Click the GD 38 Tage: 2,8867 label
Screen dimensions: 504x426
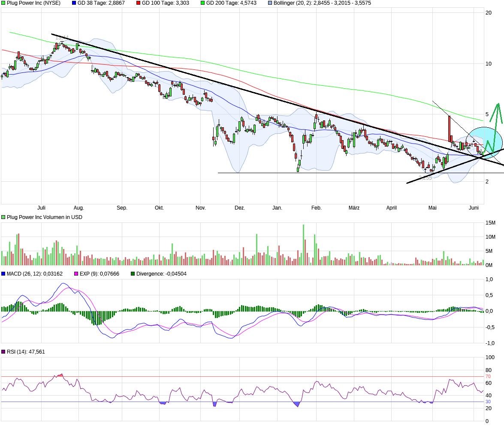click(101, 3)
